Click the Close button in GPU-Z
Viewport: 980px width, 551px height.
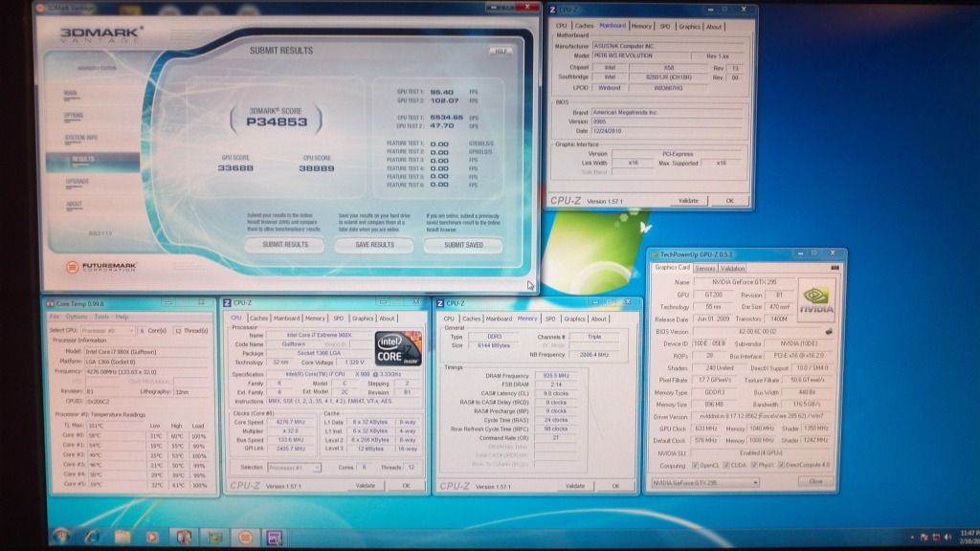[x=815, y=482]
